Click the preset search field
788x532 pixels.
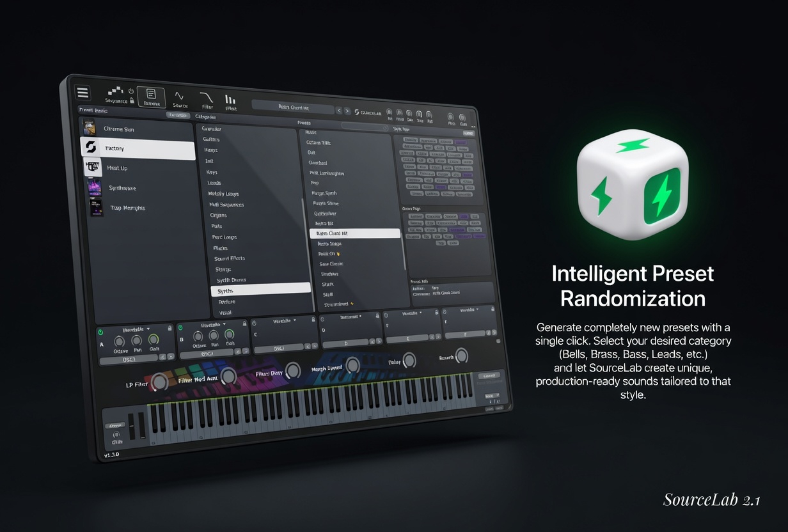pyautogui.click(x=365, y=127)
